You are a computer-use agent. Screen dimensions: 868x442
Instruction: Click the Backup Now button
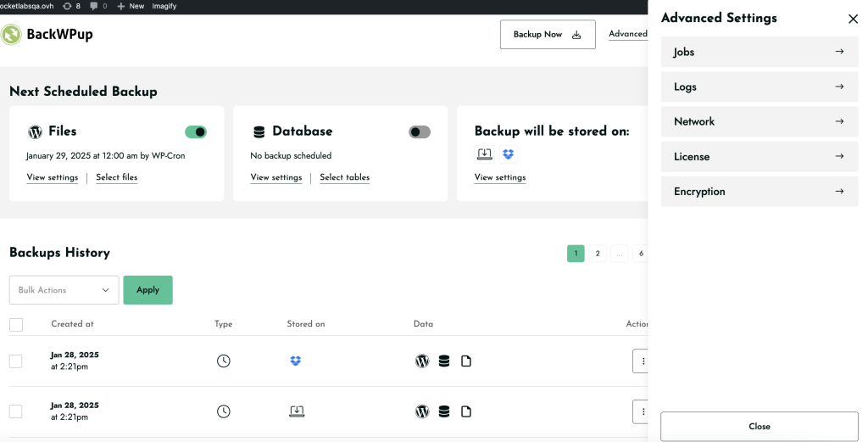(548, 34)
